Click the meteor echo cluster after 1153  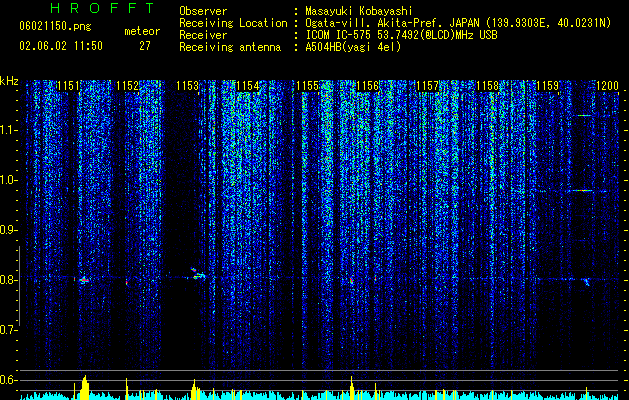[x=197, y=274]
